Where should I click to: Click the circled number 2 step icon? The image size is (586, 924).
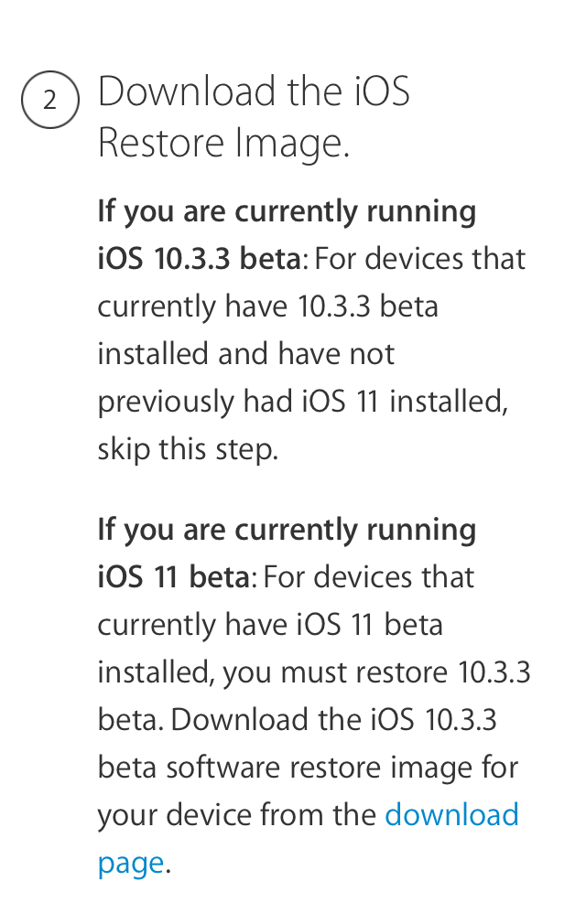(x=50, y=100)
